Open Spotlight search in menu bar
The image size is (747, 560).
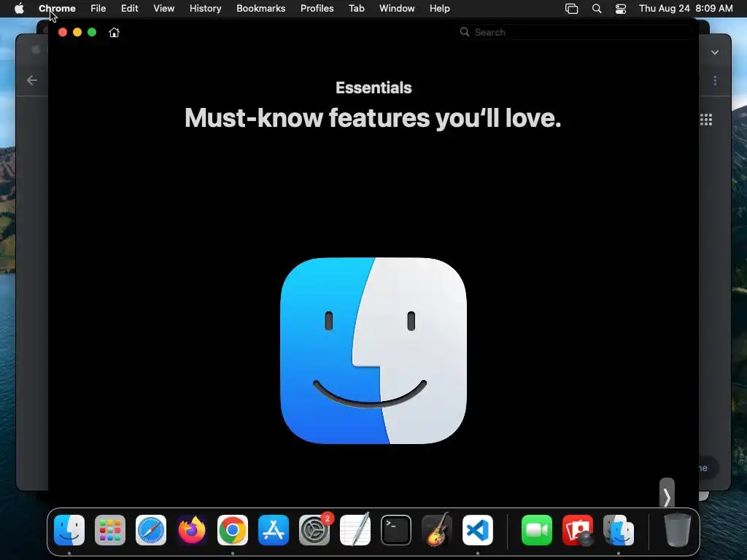point(597,9)
